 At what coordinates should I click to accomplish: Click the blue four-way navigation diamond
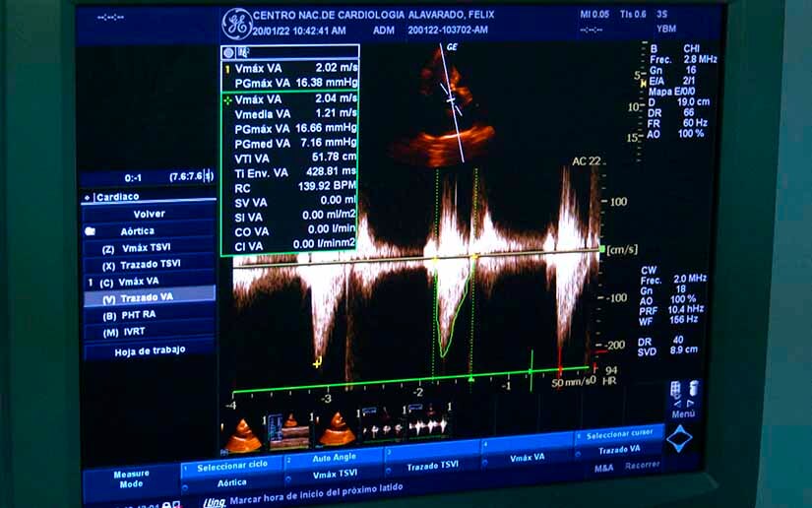coord(679,439)
